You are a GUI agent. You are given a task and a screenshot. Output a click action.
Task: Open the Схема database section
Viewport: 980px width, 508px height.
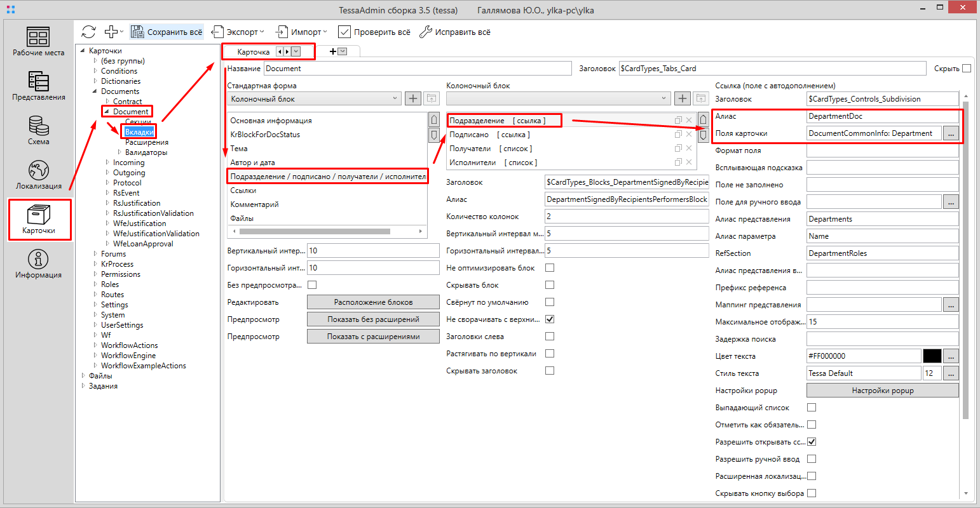(38, 130)
